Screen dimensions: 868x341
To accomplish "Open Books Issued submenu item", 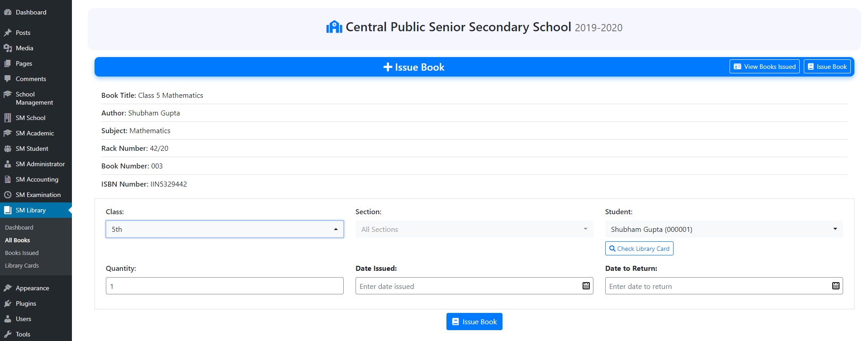I will coord(22,253).
